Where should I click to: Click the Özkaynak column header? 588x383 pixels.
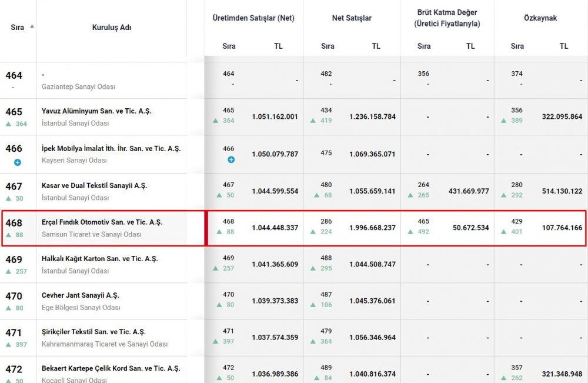pyautogui.click(x=540, y=18)
